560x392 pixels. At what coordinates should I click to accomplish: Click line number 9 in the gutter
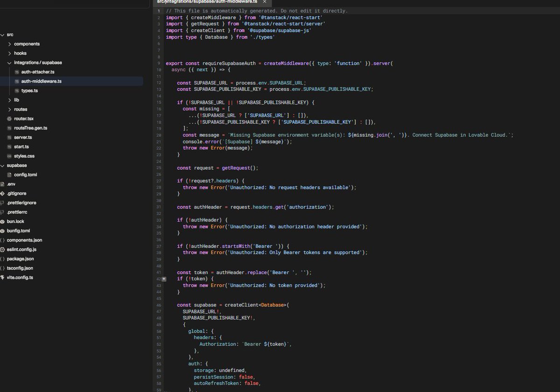pyautogui.click(x=160, y=63)
